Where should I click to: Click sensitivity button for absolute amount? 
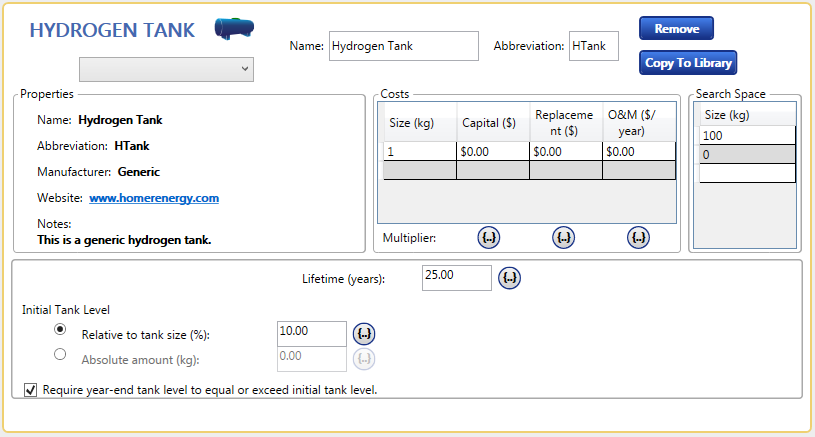pyautogui.click(x=365, y=356)
